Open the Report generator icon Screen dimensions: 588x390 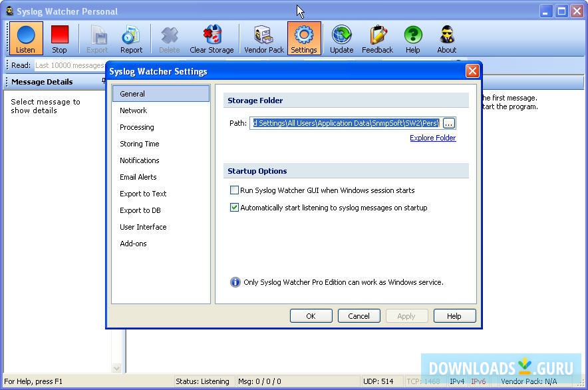(131, 38)
